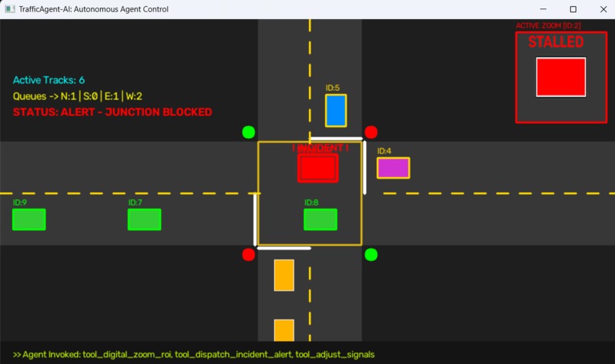The height and width of the screenshot is (364, 615).
Task: Minimize the TrafficAgent-AI window
Action: coord(543,9)
